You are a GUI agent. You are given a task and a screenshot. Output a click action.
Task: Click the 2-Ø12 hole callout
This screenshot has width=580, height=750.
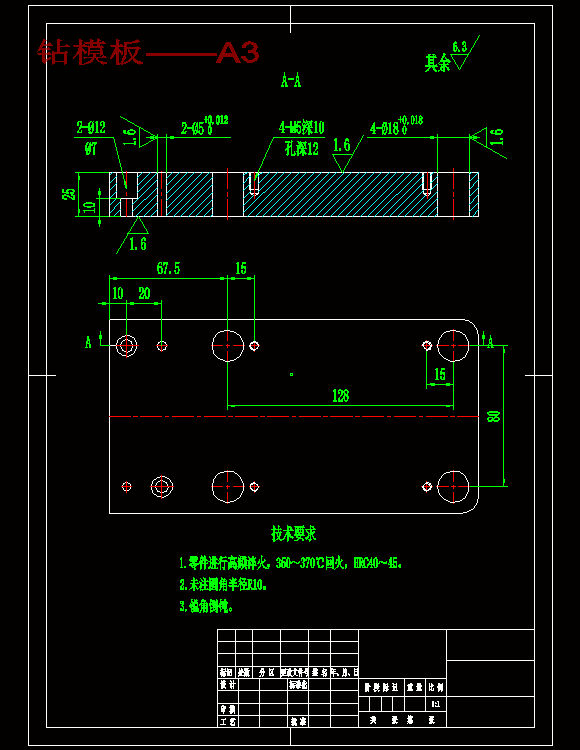click(91, 128)
